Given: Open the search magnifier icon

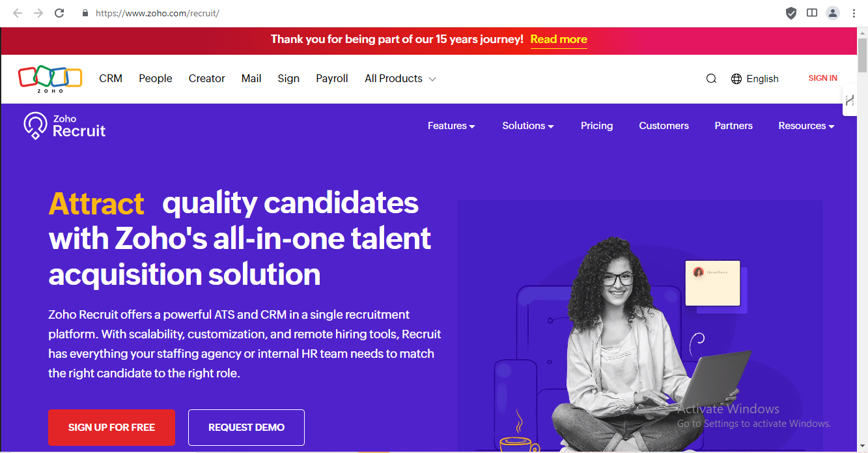Looking at the screenshot, I should click(711, 79).
